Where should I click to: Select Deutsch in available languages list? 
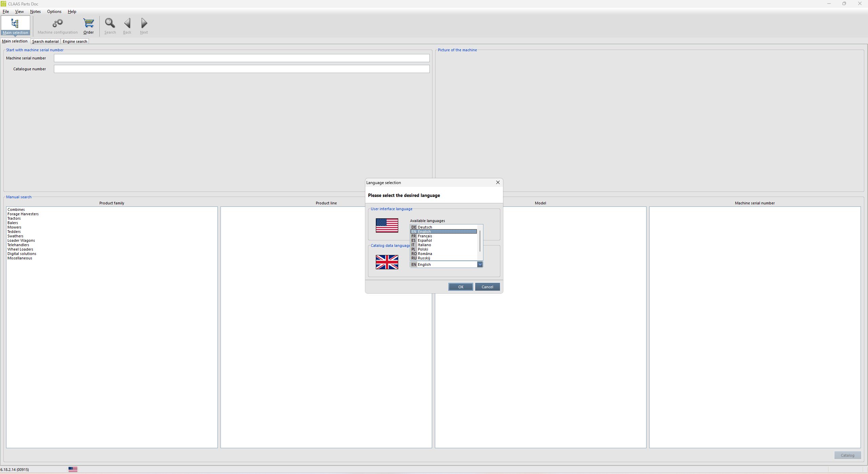(x=425, y=227)
